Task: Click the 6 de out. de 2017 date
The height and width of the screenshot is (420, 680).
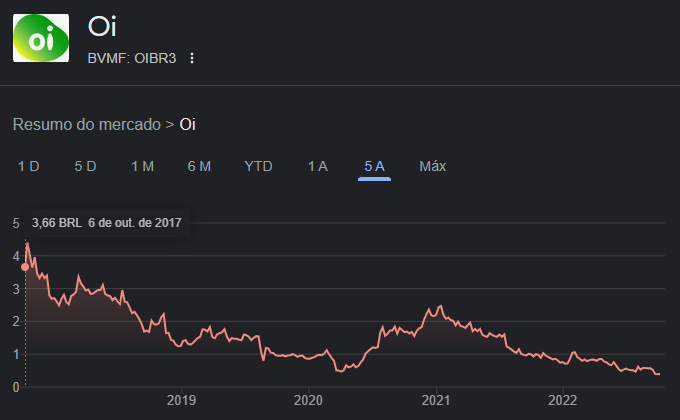Action: click(135, 223)
